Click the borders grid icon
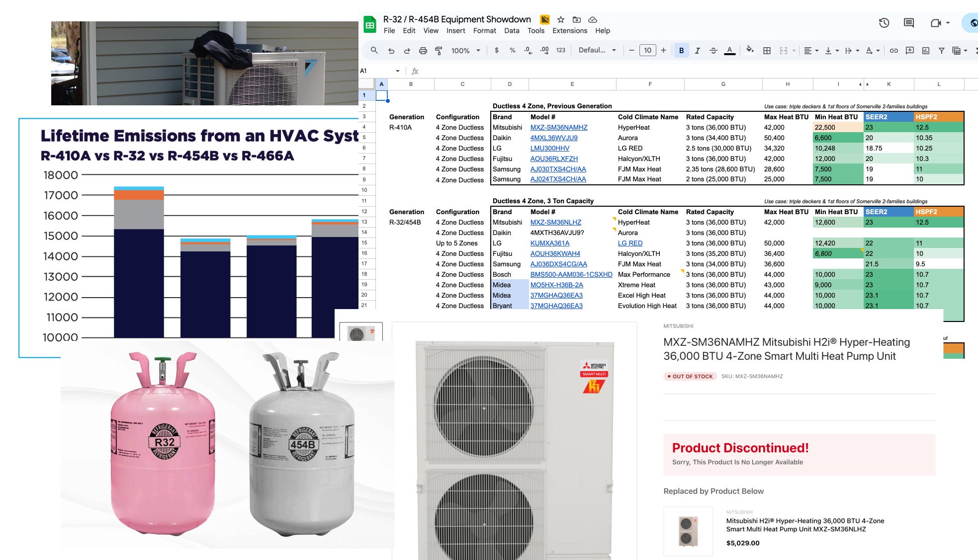 coord(767,50)
